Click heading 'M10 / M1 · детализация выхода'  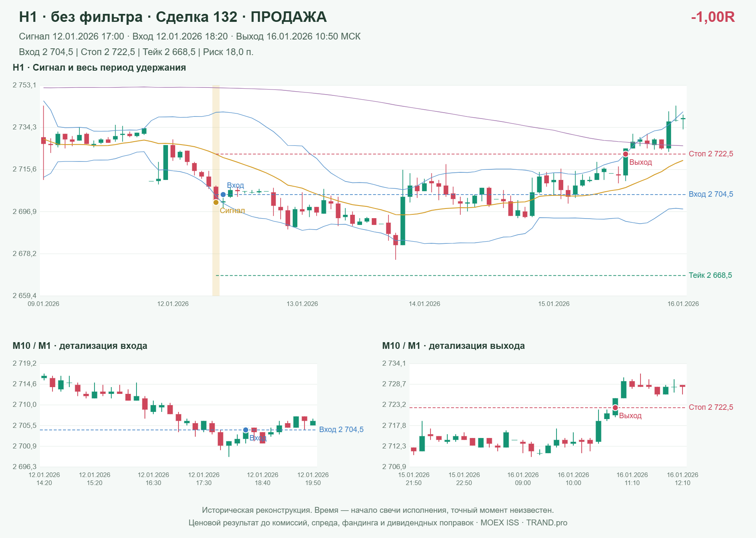454,346
